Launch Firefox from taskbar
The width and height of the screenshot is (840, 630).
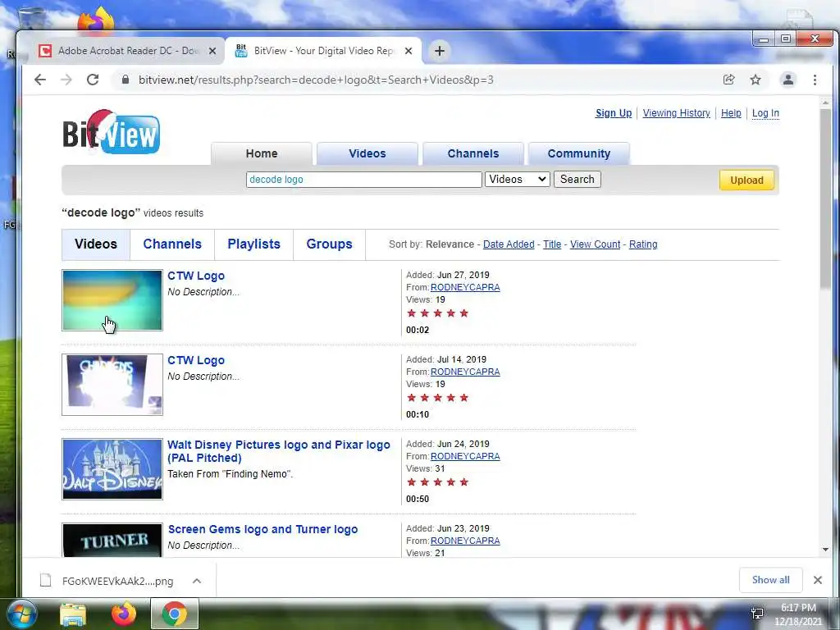[124, 614]
